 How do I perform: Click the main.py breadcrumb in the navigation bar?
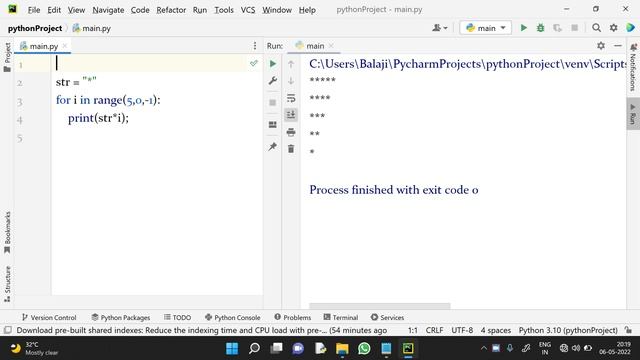[x=92, y=28]
